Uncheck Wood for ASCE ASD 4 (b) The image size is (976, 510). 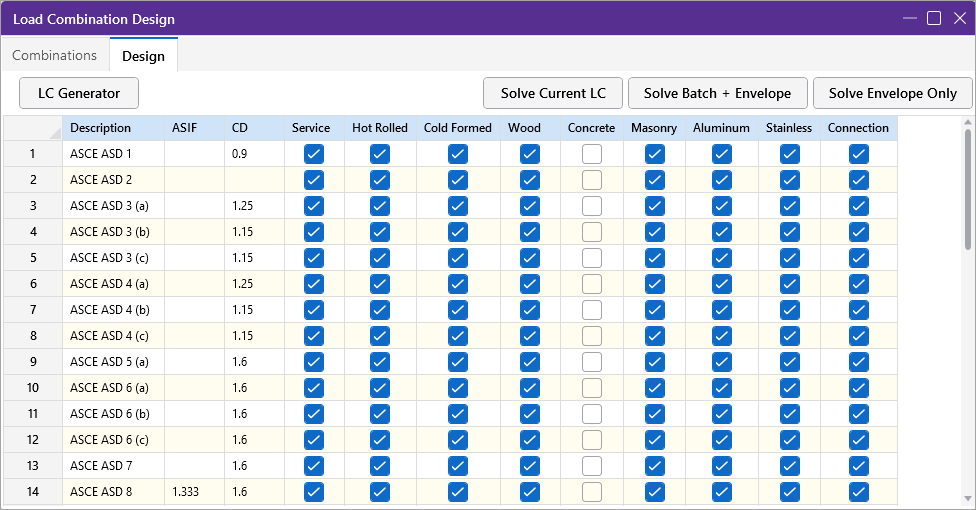pos(530,310)
